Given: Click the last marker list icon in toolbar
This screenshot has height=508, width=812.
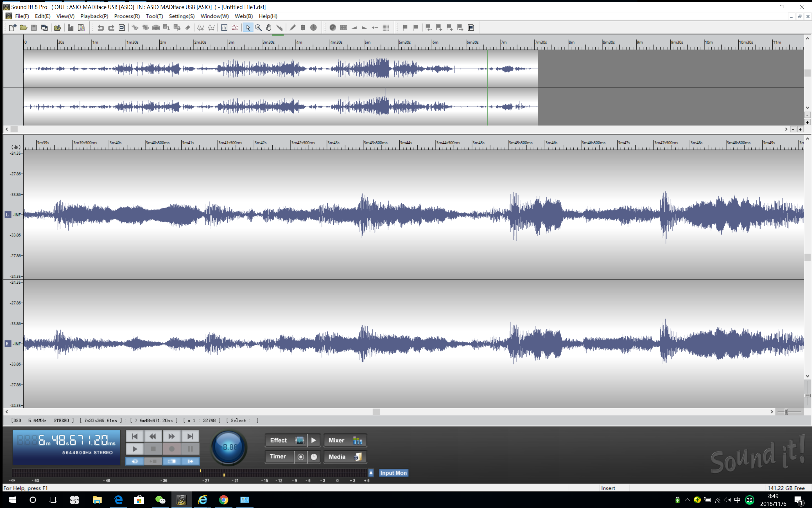Looking at the screenshot, I should click(471, 28).
